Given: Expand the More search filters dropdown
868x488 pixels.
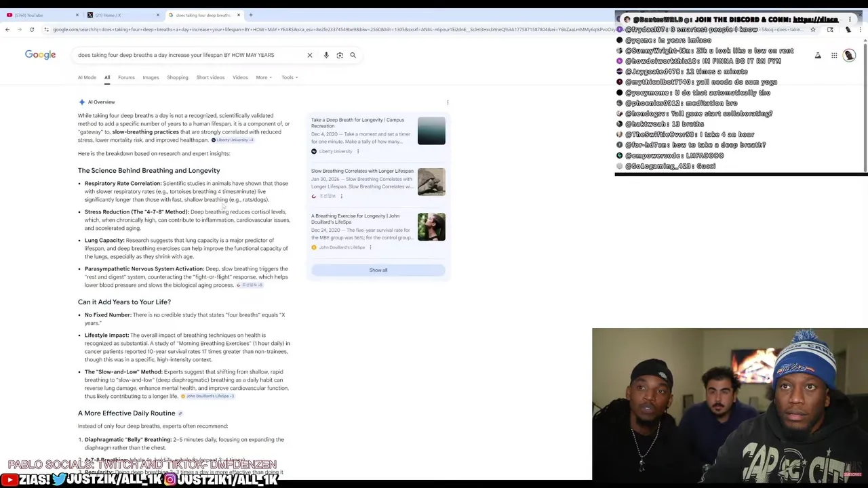Looking at the screenshot, I should (x=264, y=77).
